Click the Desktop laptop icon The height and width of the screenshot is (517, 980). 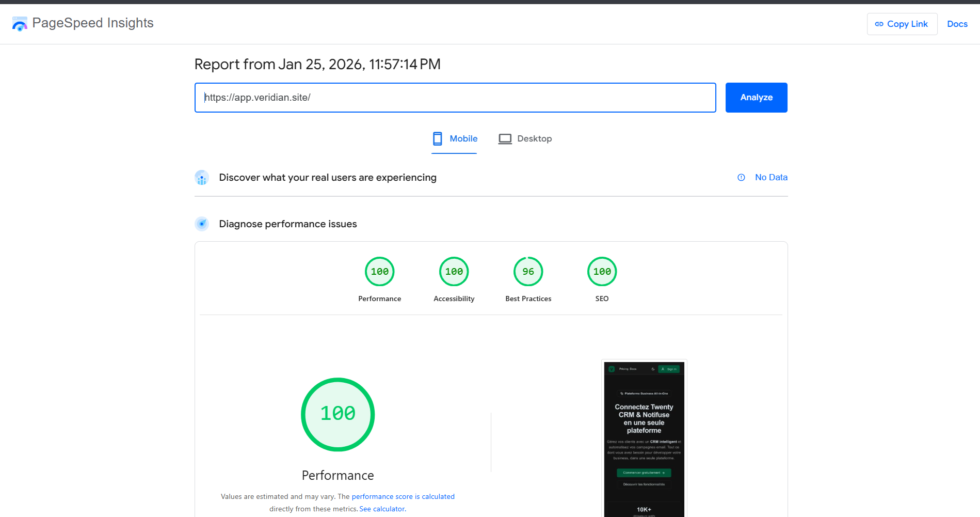click(505, 139)
